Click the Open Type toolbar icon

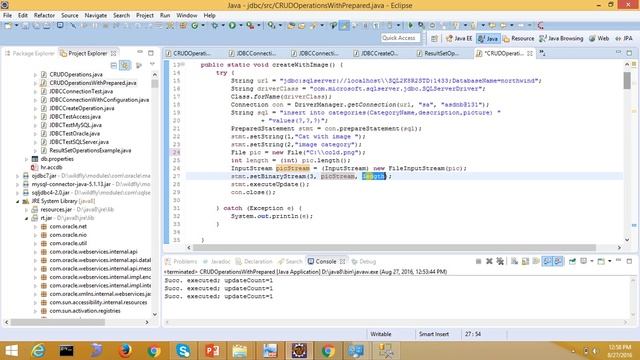(x=291, y=26)
